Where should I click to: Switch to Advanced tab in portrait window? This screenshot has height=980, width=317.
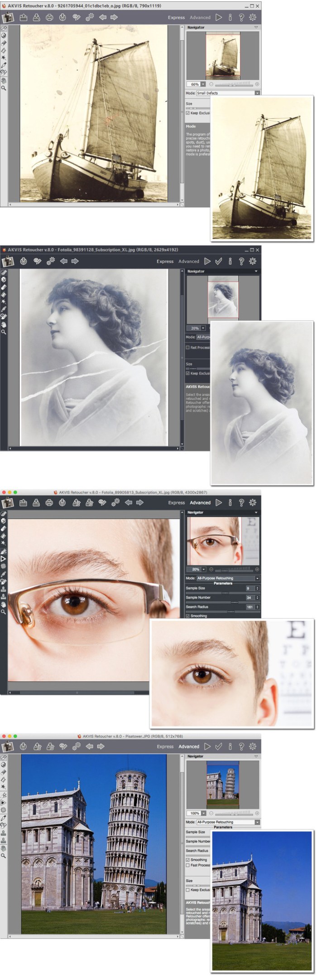click(x=189, y=261)
